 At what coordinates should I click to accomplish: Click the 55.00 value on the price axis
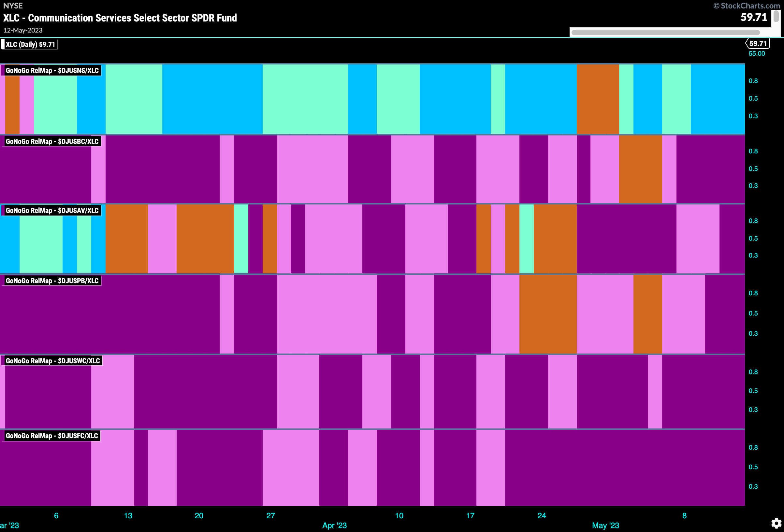pyautogui.click(x=757, y=54)
